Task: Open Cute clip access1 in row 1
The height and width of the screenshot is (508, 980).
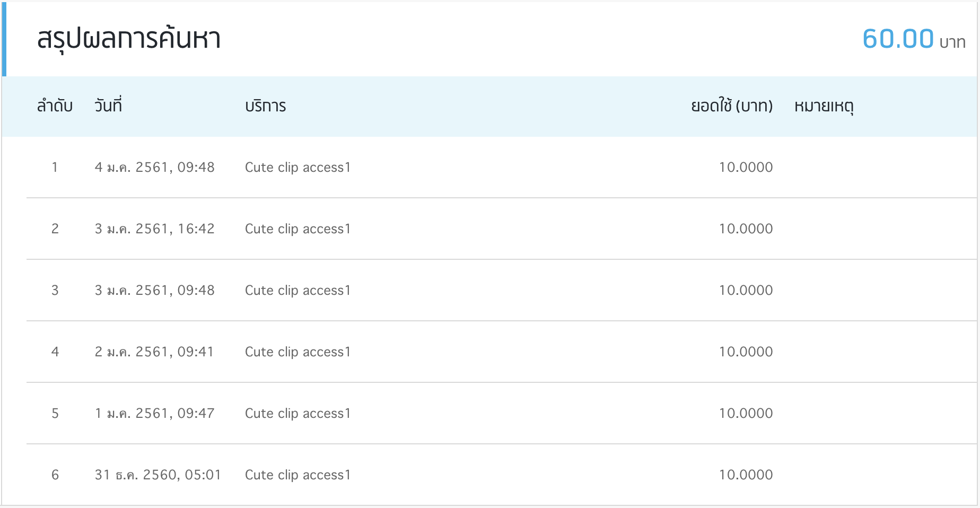Action: (297, 168)
